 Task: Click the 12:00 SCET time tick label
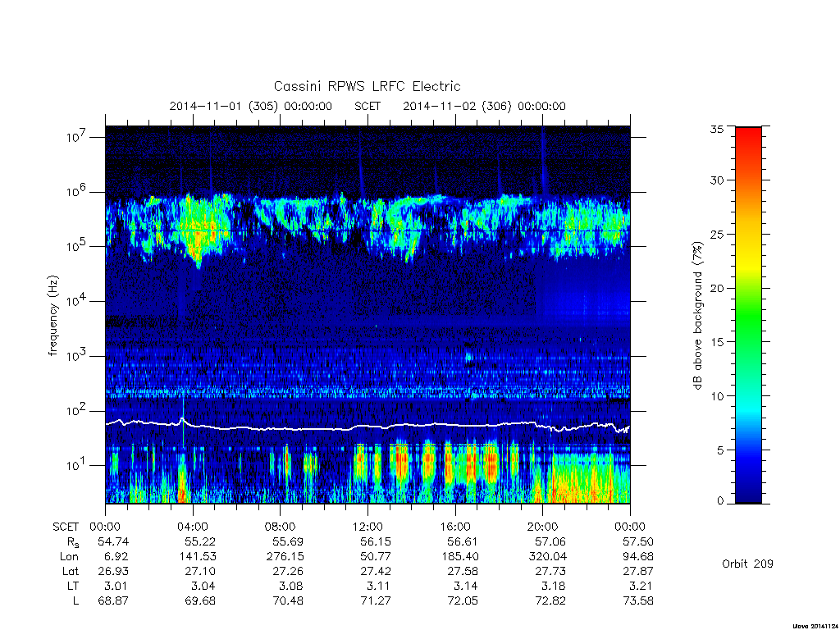368,527
